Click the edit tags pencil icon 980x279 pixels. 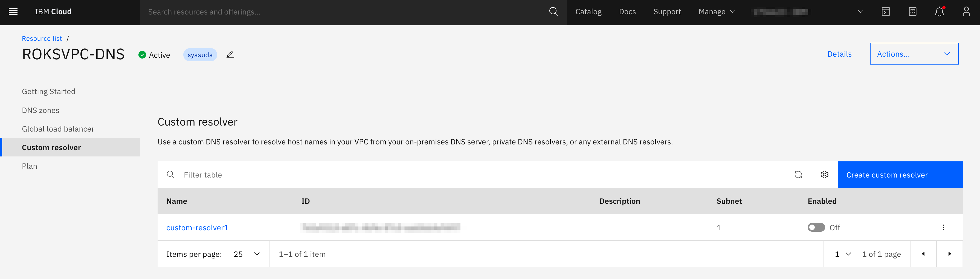pos(230,55)
